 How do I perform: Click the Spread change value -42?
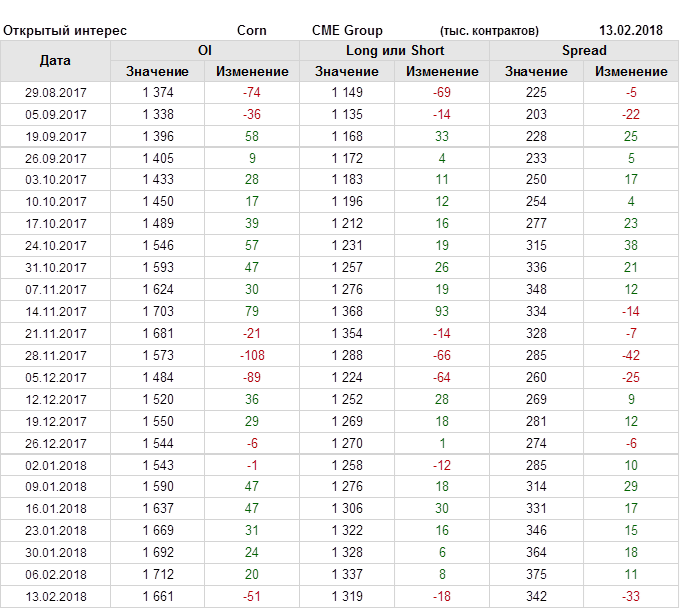[x=631, y=355]
